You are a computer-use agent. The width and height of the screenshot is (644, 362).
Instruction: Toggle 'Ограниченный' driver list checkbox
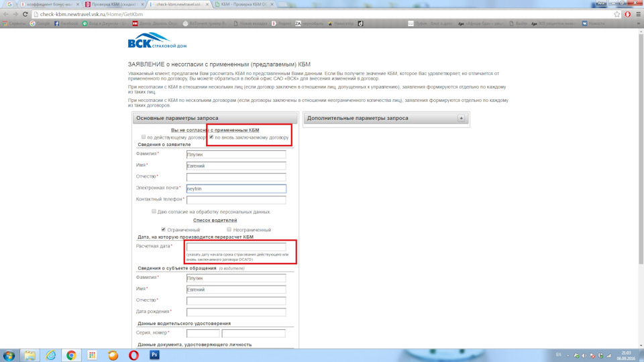163,229
